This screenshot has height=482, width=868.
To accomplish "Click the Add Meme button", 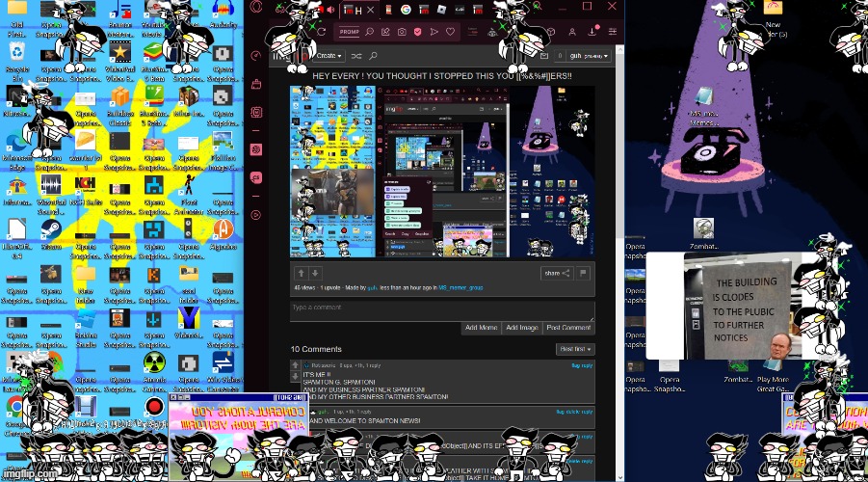I will pyautogui.click(x=481, y=328).
